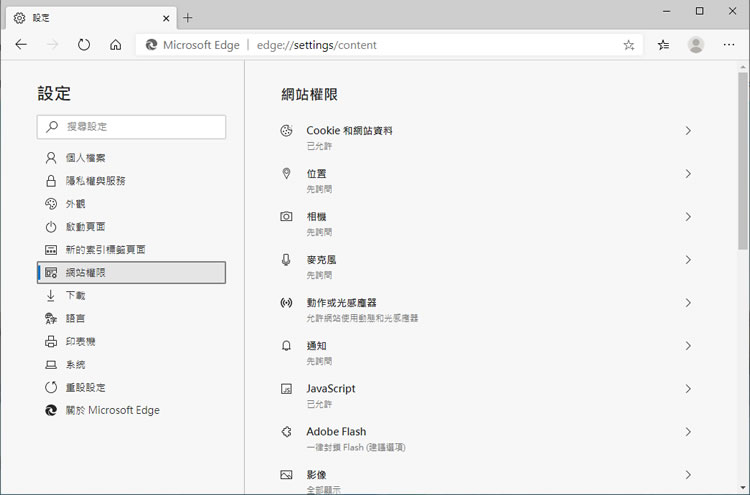Open a new tab with plus button
The height and width of the screenshot is (495, 750).
[188, 18]
